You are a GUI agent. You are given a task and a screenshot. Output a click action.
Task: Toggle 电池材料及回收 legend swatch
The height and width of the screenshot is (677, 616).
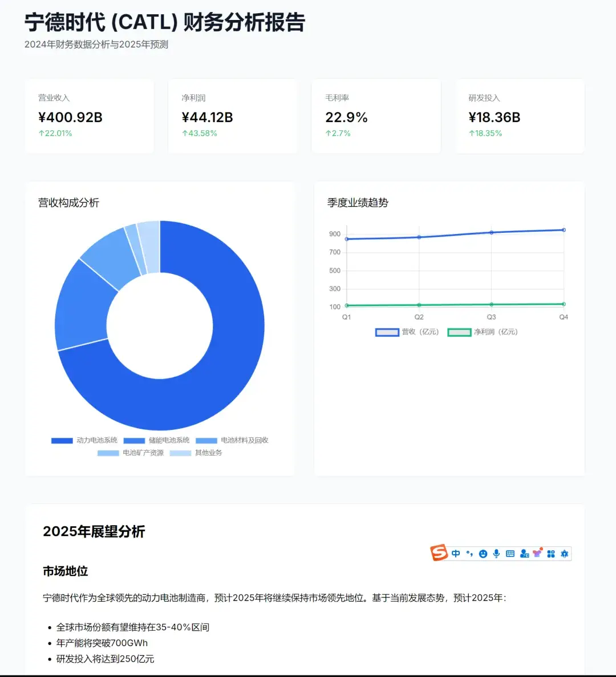(206, 441)
